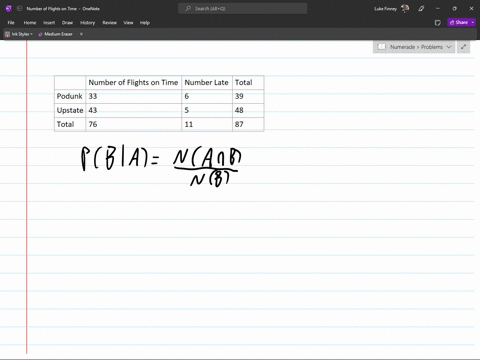Switch to the Draw tab
This screenshot has height=360, width=480.
coord(67,23)
